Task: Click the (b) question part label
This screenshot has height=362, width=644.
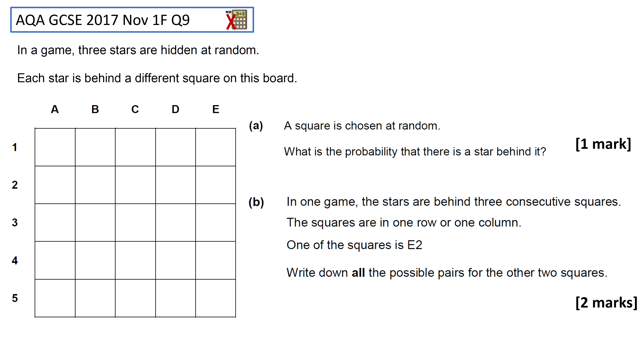Action: click(x=256, y=202)
